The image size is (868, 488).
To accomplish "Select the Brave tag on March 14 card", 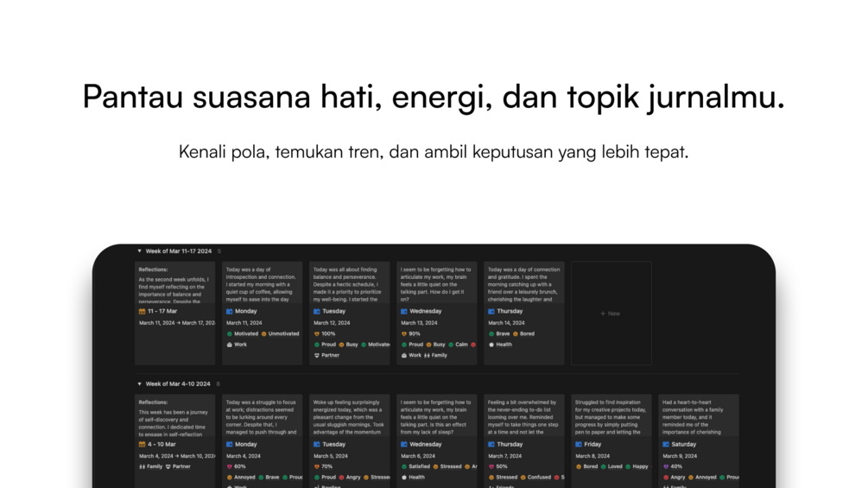I will (x=499, y=333).
